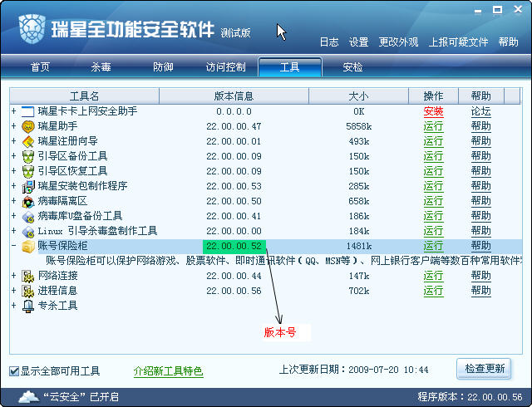Click 运行 for 瑞星注册向导

click(433, 141)
